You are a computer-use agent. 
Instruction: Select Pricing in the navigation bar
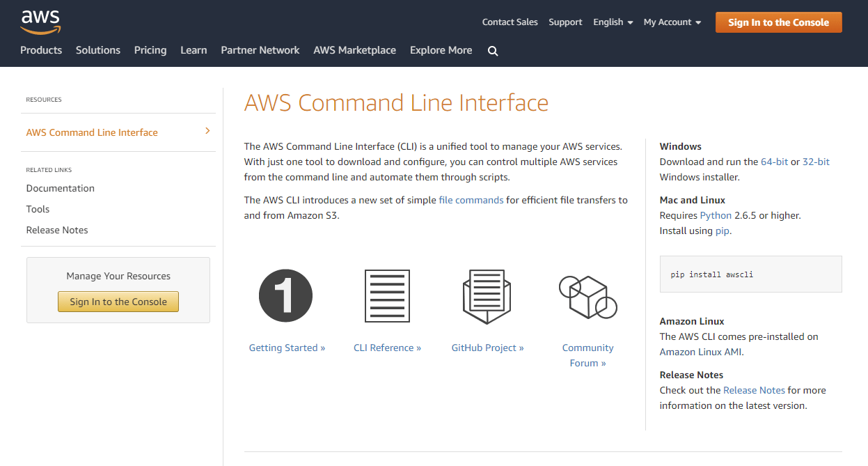click(x=150, y=50)
